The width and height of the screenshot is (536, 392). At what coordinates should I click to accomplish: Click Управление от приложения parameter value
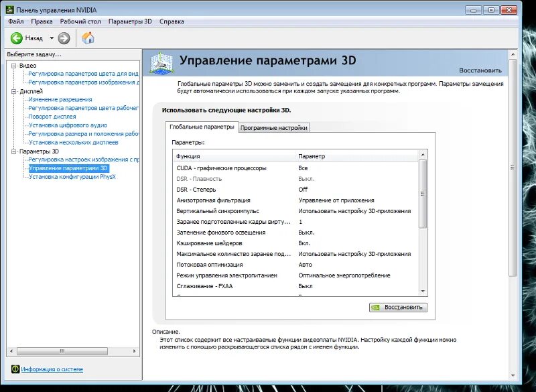[336, 200]
